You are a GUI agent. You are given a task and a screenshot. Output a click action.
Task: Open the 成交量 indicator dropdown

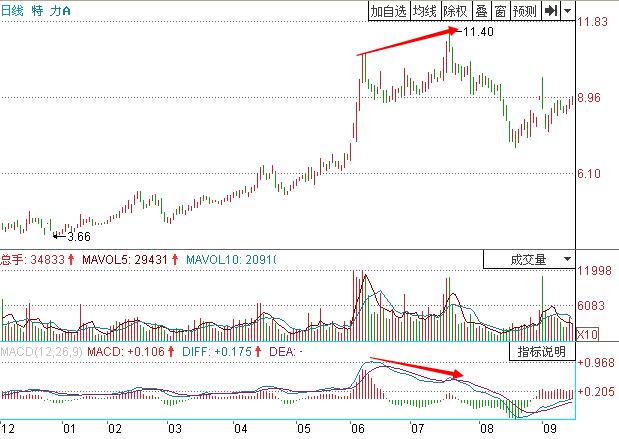pos(528,260)
